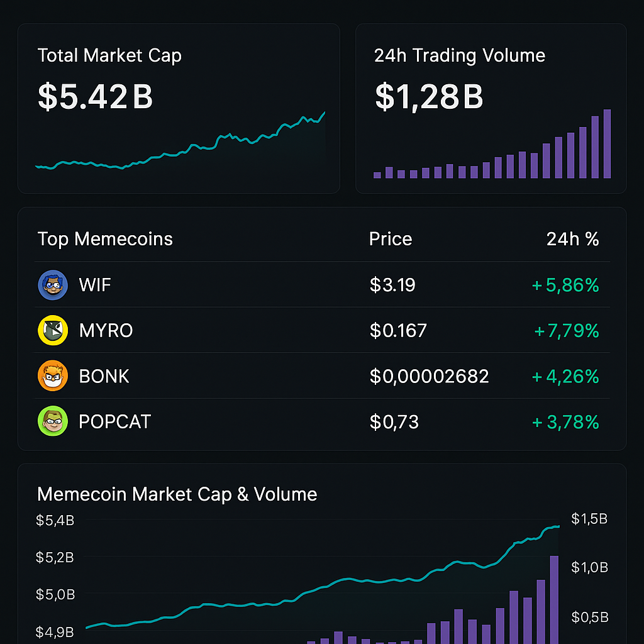Click the Memecoin Market Cap & Volume heading
Viewport: 644px width, 644px height.
point(177,494)
